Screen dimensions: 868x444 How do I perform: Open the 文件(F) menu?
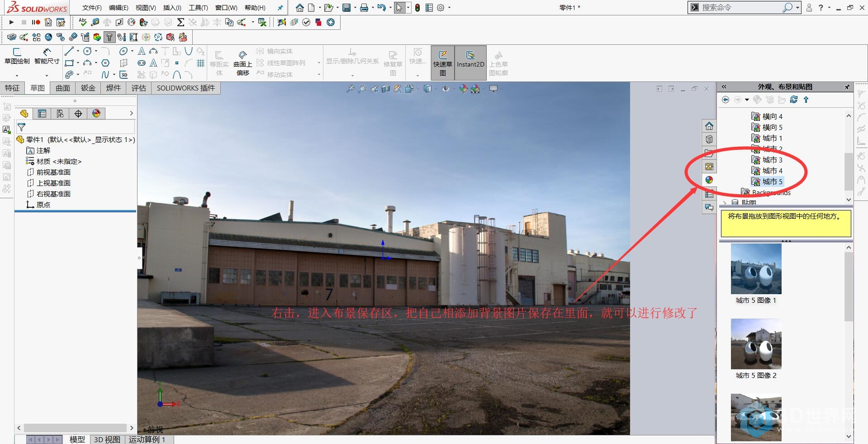click(92, 8)
